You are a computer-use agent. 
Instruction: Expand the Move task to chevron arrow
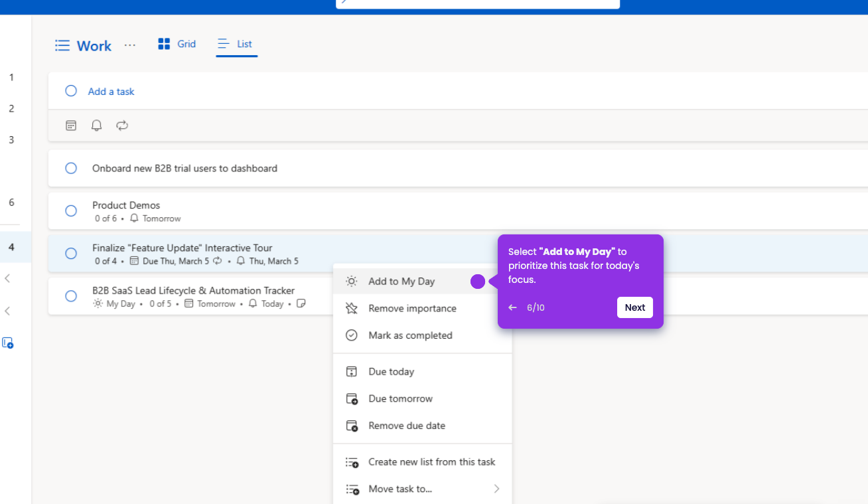click(x=496, y=489)
